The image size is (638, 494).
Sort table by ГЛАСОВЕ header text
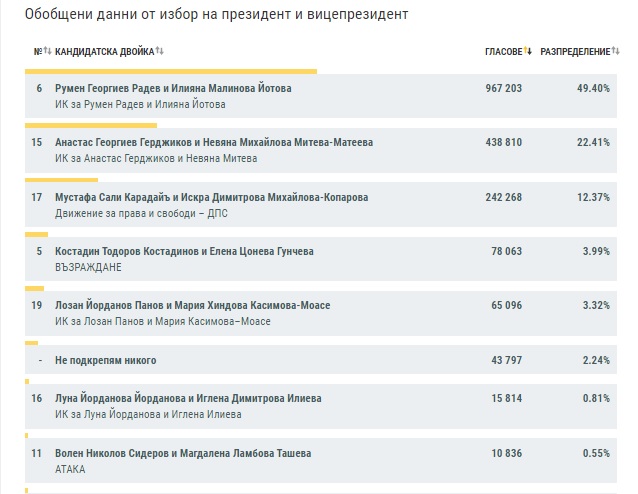tap(503, 51)
